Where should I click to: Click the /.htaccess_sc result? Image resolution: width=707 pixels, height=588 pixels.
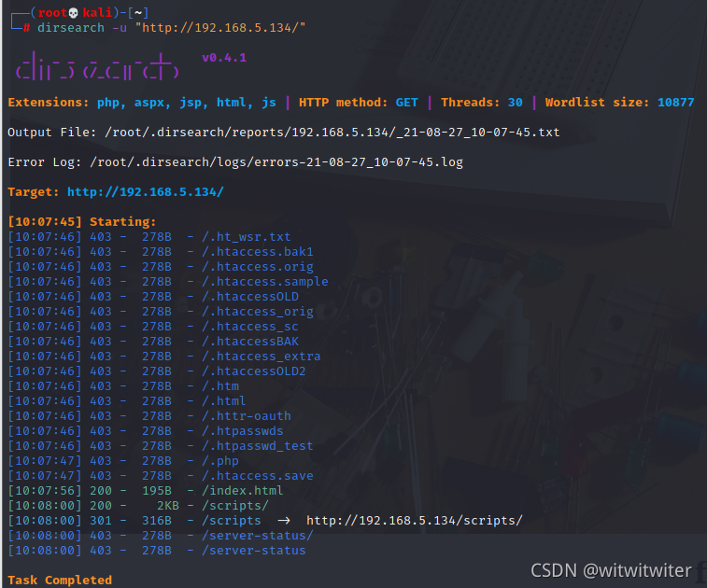point(249,327)
